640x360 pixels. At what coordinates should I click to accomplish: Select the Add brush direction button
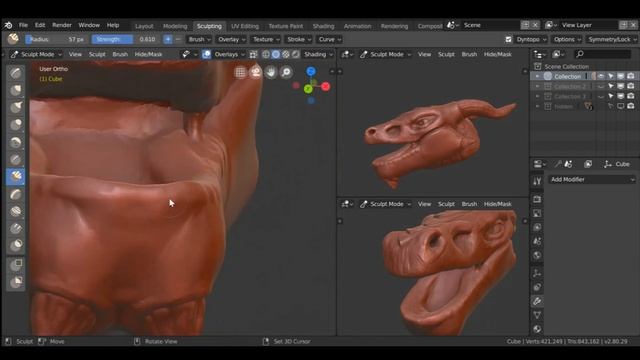pyautogui.click(x=168, y=40)
